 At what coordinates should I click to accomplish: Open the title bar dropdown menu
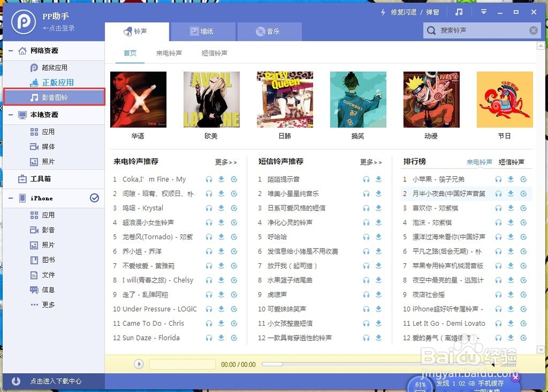484,12
